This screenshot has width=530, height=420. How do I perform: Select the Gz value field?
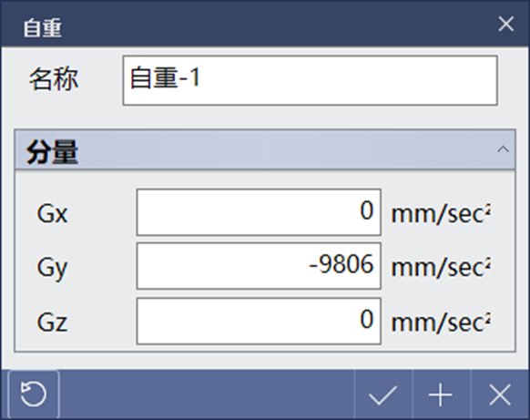(259, 321)
